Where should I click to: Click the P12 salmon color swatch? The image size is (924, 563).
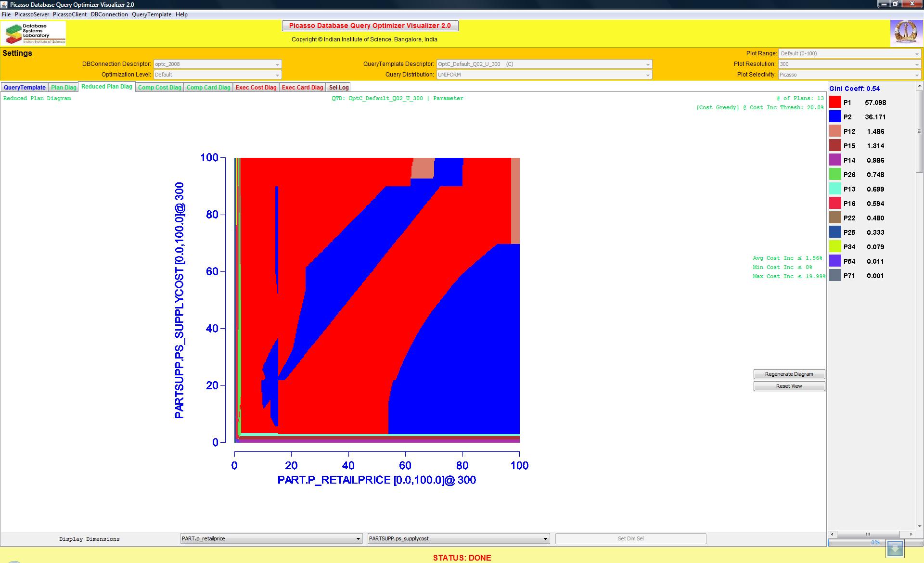click(835, 131)
